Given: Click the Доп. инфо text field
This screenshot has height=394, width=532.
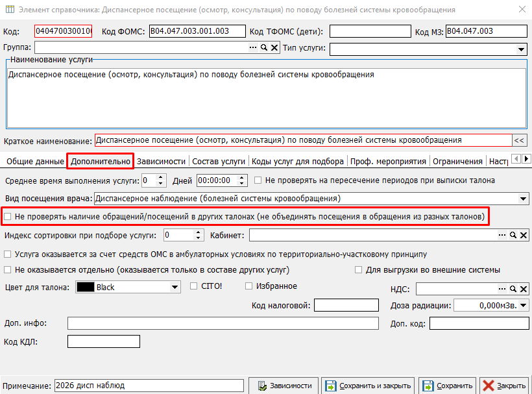Looking at the screenshot, I should [x=223, y=323].
